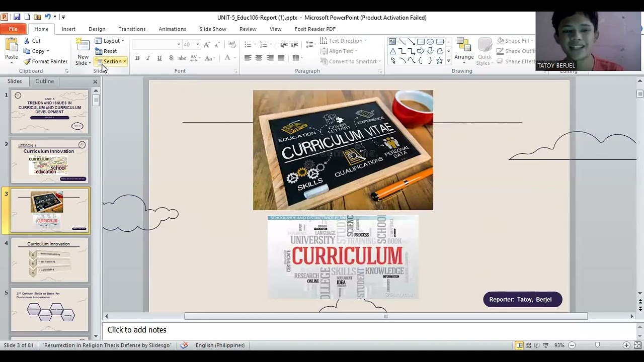
Task: Toggle Align Text Left
Action: [248, 58]
